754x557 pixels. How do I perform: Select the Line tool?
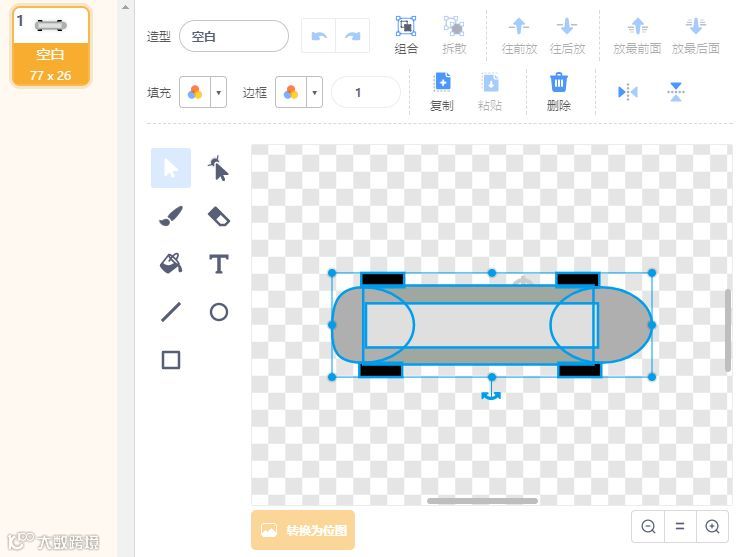171,312
